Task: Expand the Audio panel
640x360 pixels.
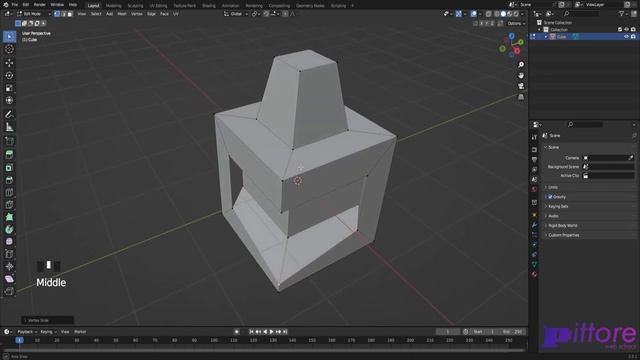Action: (x=553, y=216)
